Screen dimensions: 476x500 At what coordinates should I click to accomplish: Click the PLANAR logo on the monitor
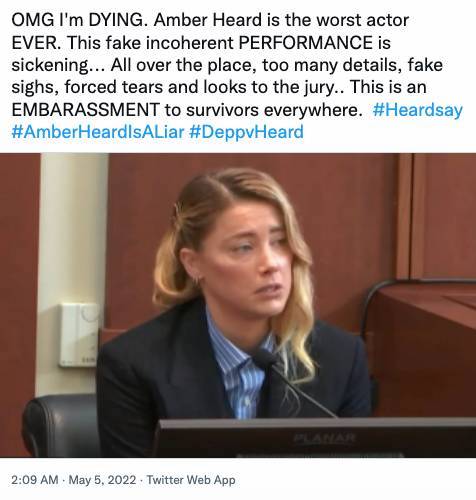(x=324, y=437)
